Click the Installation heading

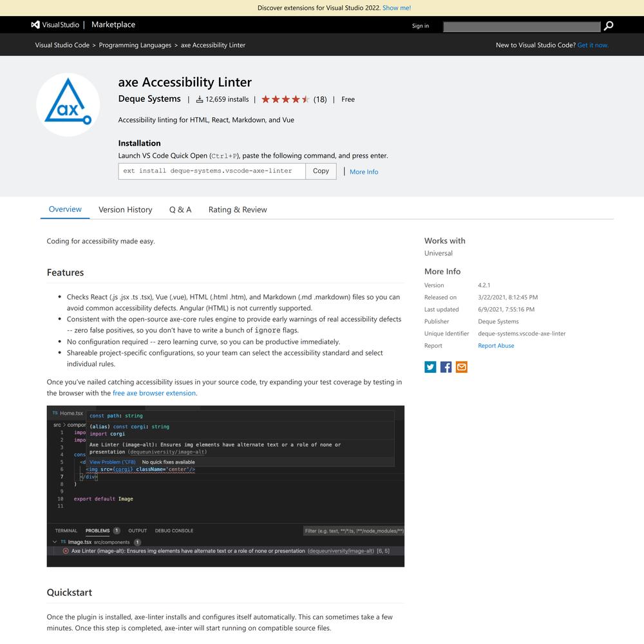coord(139,144)
